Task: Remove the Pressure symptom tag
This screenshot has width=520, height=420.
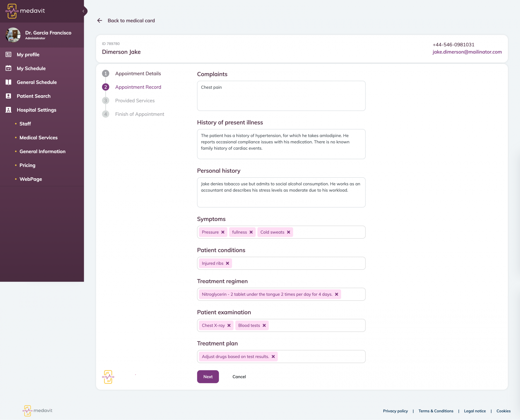Action: [223, 232]
